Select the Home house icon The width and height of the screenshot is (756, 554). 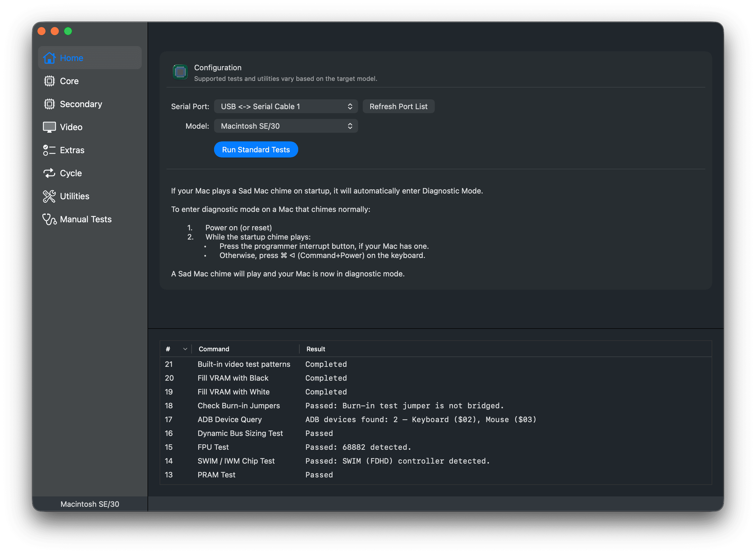(x=49, y=58)
